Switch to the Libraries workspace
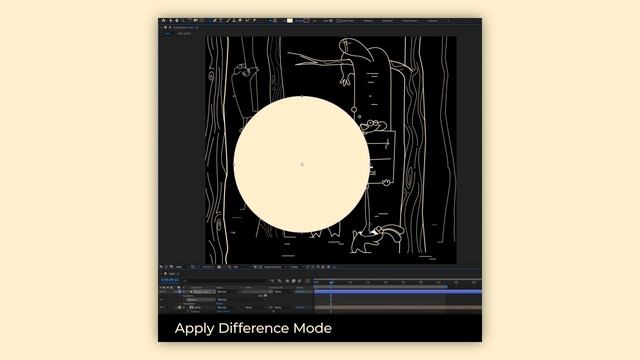Screen dimensions: 640x360 [432, 21]
